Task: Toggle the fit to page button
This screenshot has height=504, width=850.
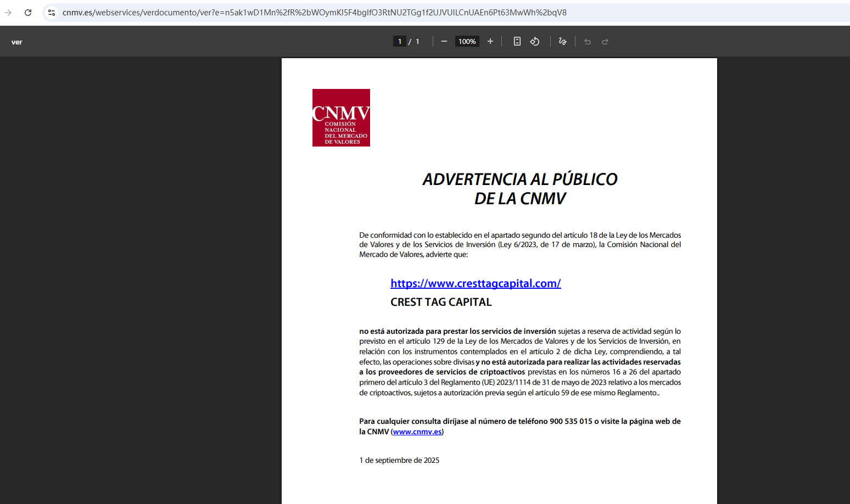Action: point(517,41)
